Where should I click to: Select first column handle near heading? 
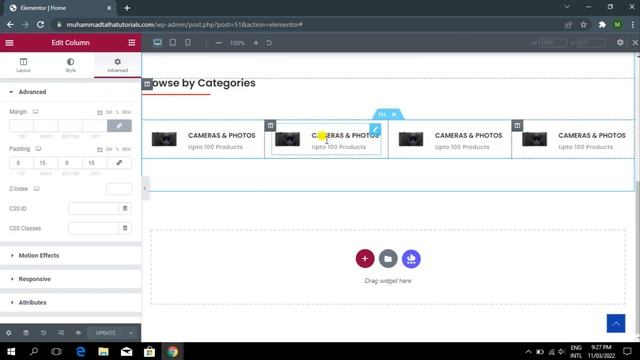tap(147, 84)
